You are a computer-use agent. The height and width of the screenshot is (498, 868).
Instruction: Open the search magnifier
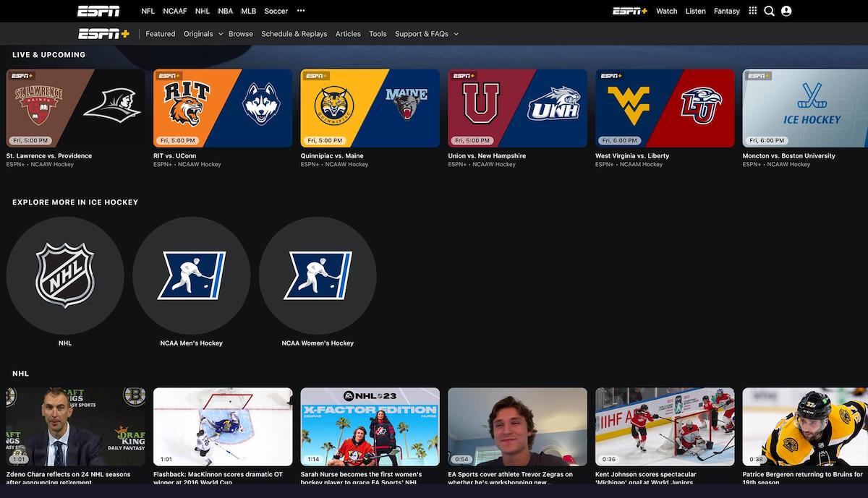[769, 11]
